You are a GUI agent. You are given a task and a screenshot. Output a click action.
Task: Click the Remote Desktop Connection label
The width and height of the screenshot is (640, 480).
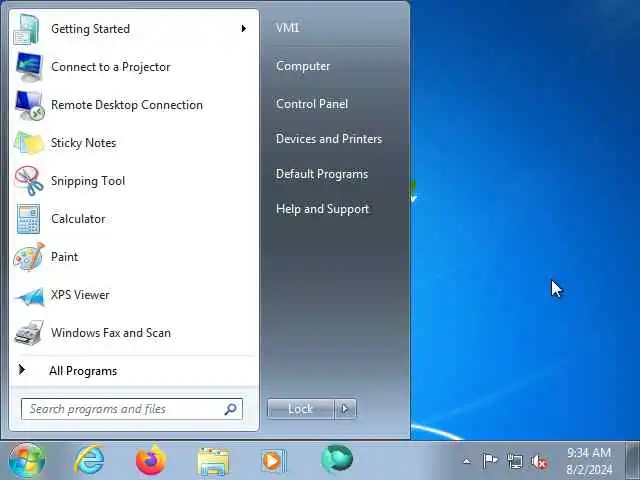[127, 105]
